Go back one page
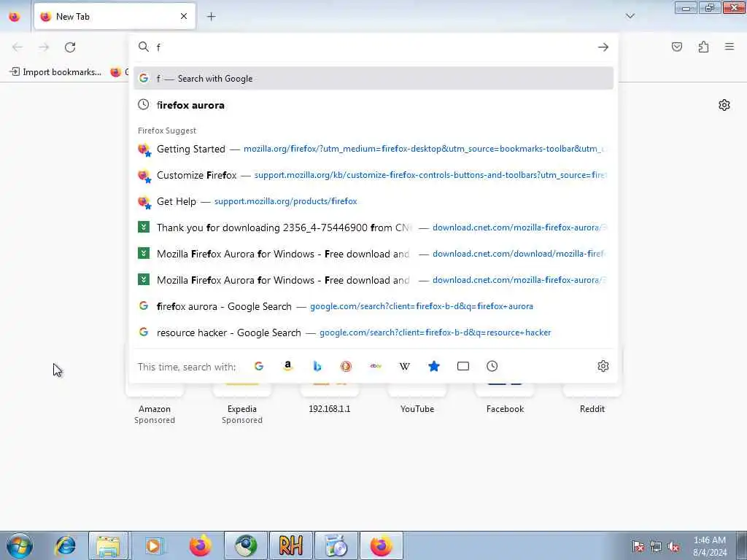The height and width of the screenshot is (560, 747). [18, 47]
